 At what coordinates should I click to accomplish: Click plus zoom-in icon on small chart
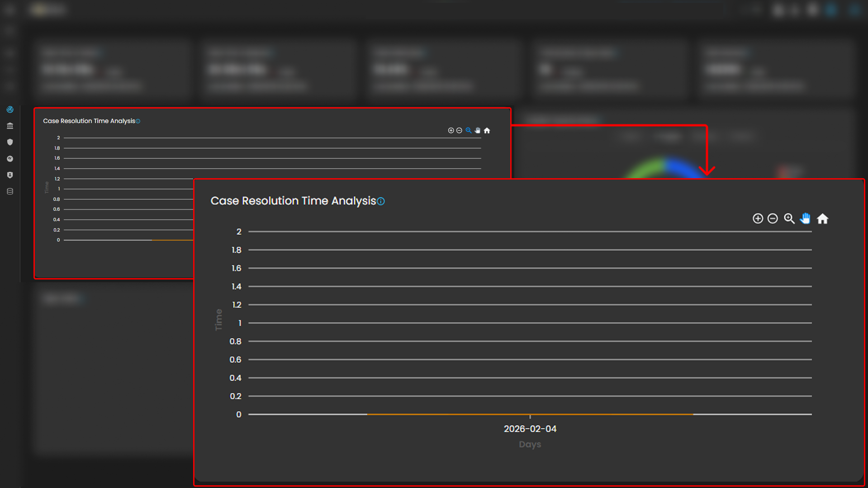[451, 130]
